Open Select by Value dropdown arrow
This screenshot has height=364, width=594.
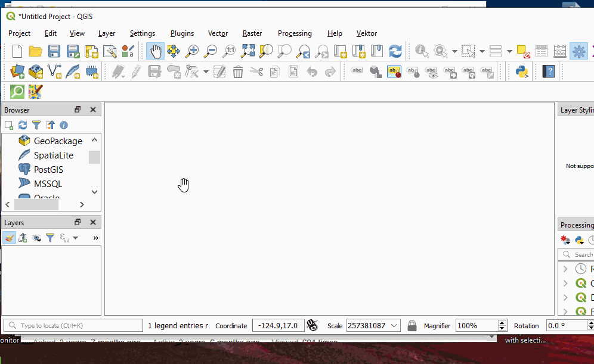coord(509,51)
